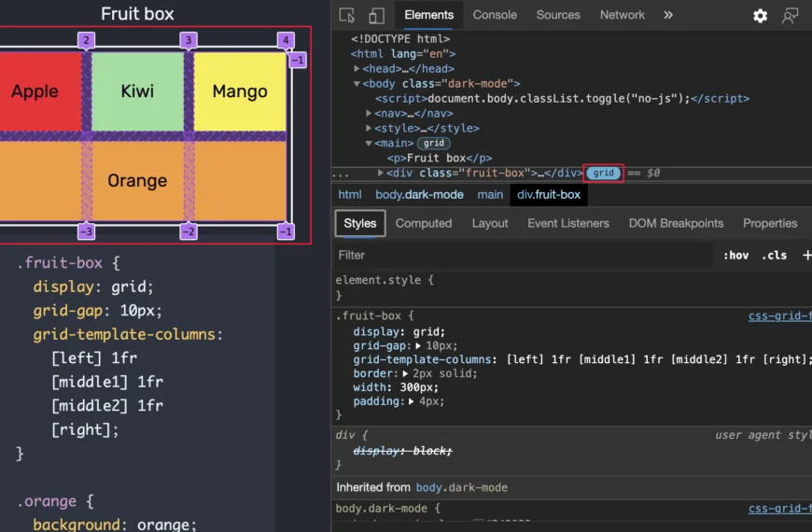Select div.fruit-box in the breadcrumb
Viewport: 812px width, 532px height.
[x=549, y=195]
